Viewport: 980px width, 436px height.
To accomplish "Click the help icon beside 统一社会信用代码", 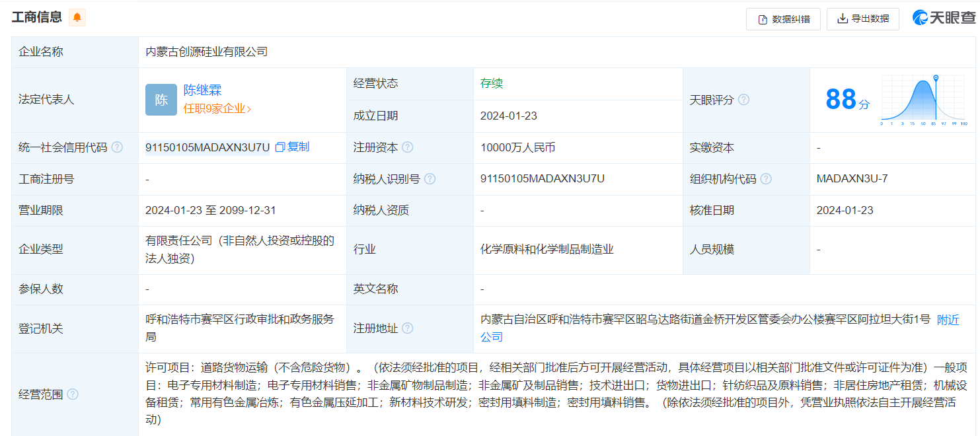I will click(x=117, y=147).
